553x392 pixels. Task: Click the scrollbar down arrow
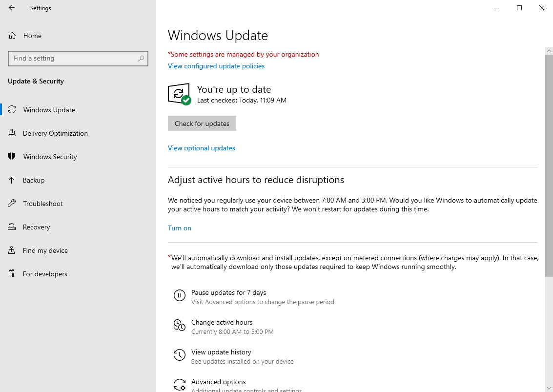(549, 388)
